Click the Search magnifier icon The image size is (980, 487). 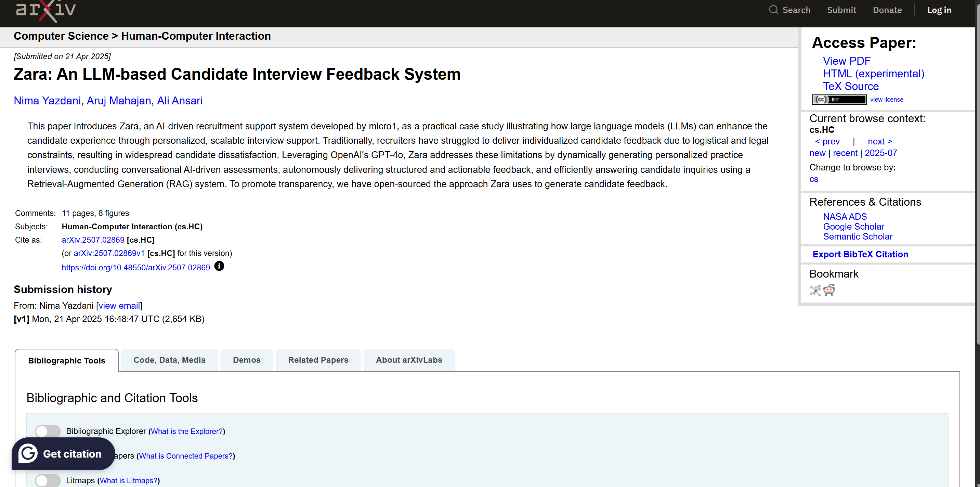point(773,10)
